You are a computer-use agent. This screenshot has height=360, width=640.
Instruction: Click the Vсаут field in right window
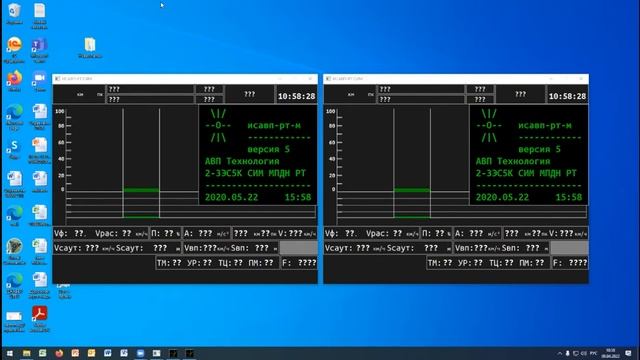tap(355, 248)
